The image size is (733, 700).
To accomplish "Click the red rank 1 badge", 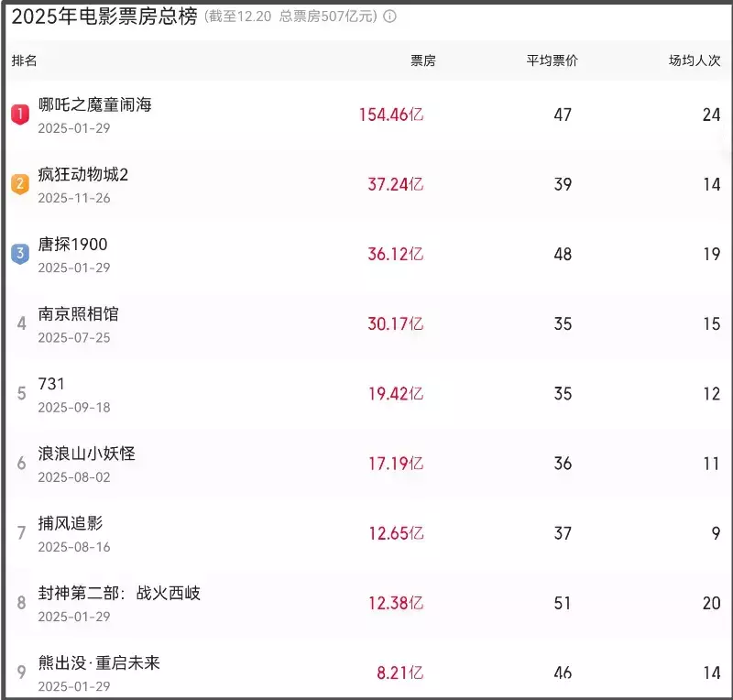I will click(19, 115).
